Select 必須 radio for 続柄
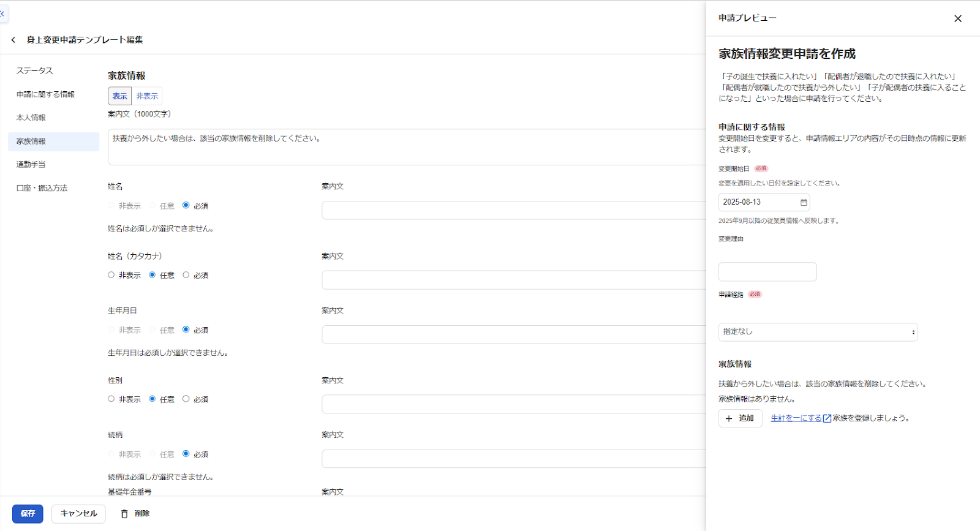 point(186,454)
